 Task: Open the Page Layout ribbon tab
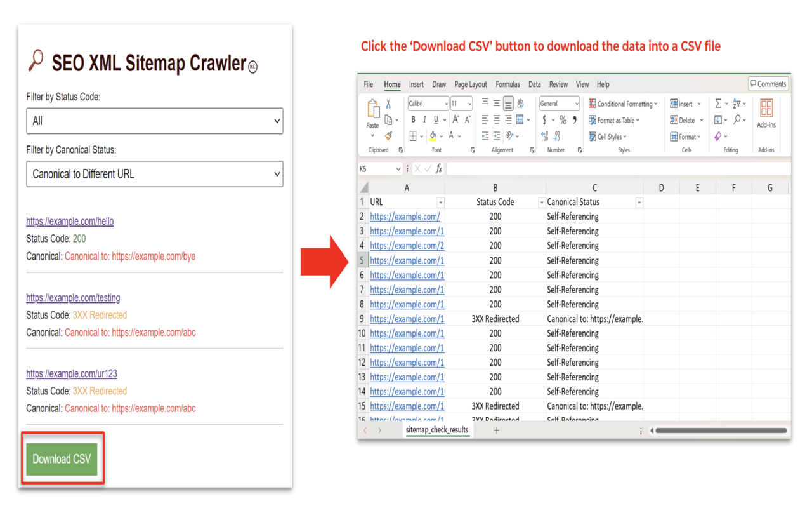tap(470, 84)
